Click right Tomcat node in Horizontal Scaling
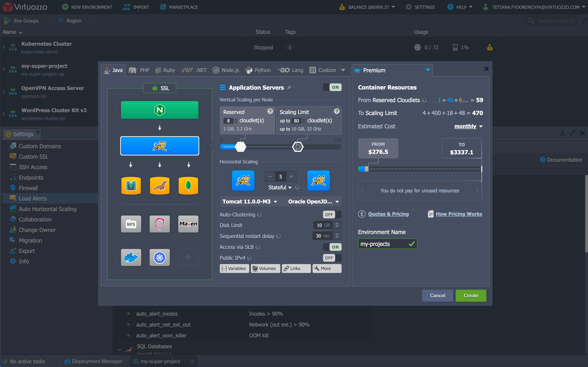 [x=319, y=180]
